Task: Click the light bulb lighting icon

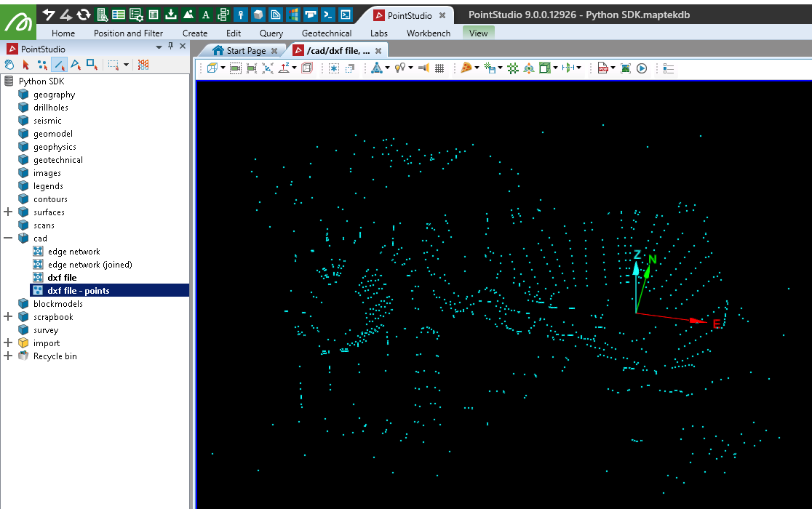Action: point(399,68)
